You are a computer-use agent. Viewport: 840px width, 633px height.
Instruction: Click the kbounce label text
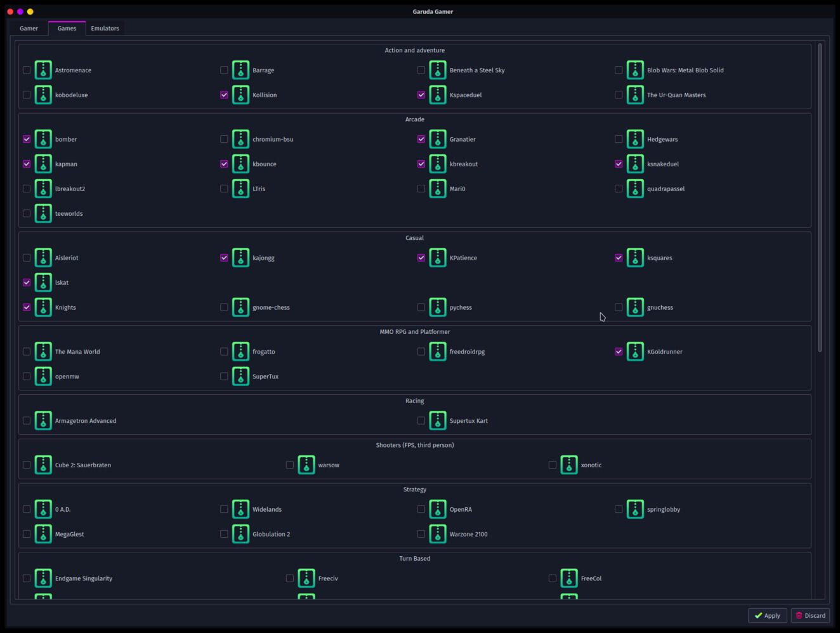click(x=265, y=164)
